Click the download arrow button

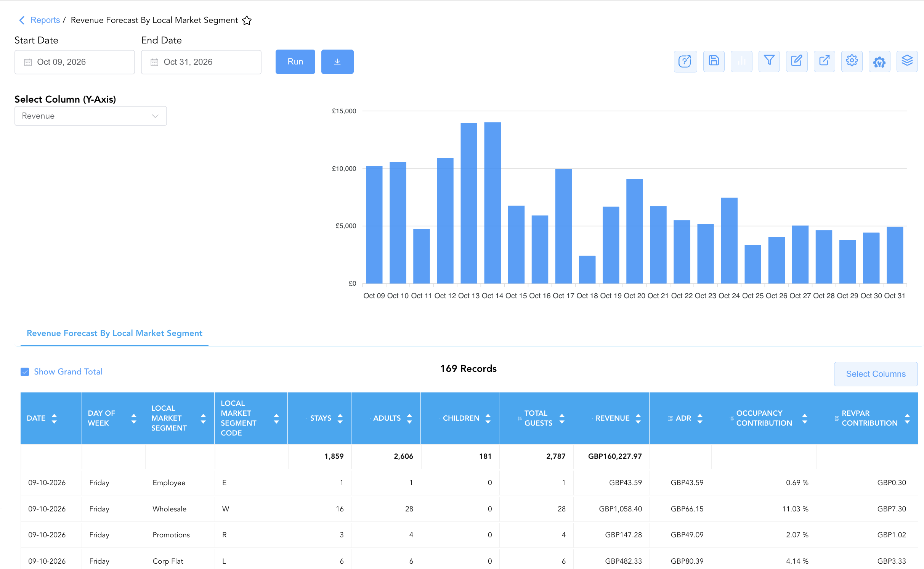tap(337, 62)
